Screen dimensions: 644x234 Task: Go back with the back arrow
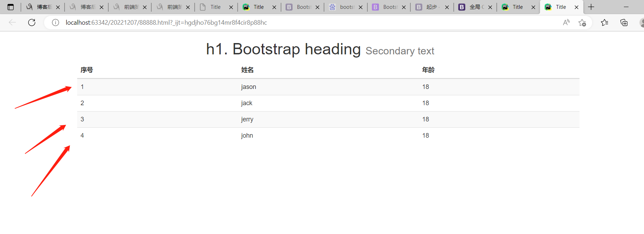click(12, 23)
